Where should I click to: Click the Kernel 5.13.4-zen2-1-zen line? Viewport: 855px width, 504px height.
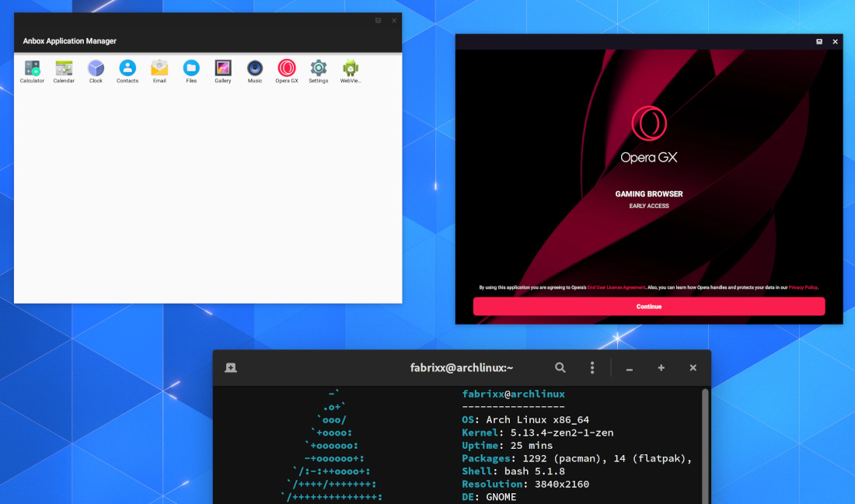pos(538,433)
